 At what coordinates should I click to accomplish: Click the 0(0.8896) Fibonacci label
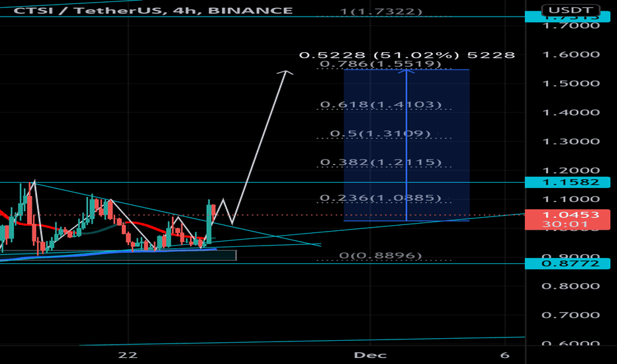tap(381, 255)
